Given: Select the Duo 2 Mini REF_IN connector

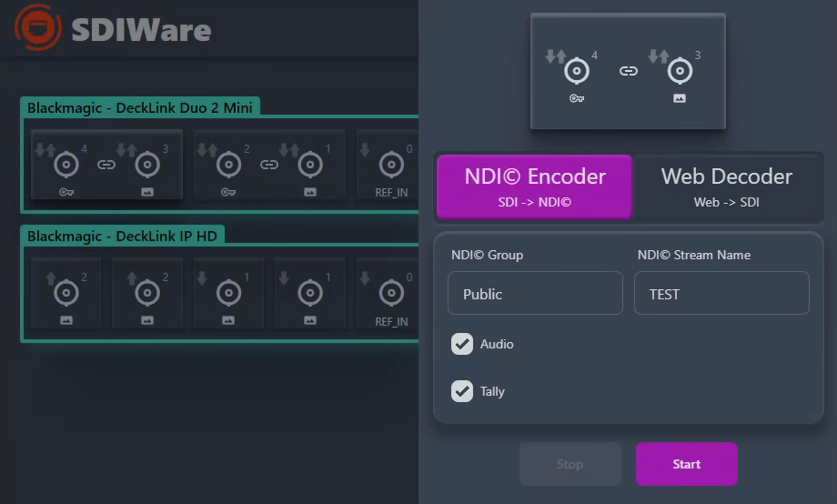Looking at the screenshot, I should (391, 165).
